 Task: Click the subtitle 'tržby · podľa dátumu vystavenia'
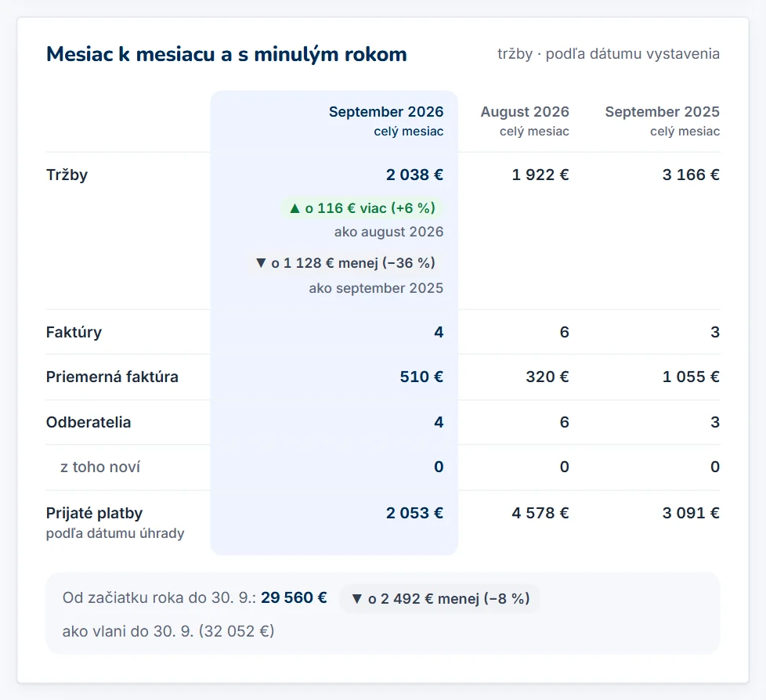pos(609,54)
